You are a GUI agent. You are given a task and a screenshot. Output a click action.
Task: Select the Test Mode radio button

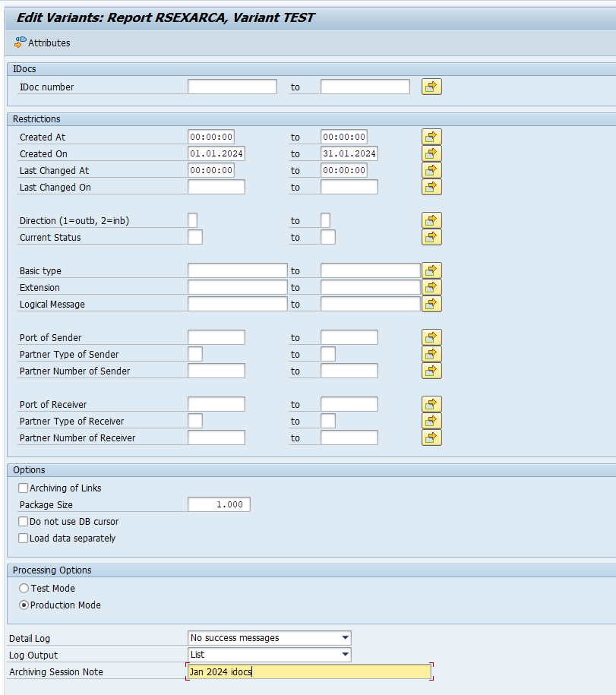tap(24, 589)
